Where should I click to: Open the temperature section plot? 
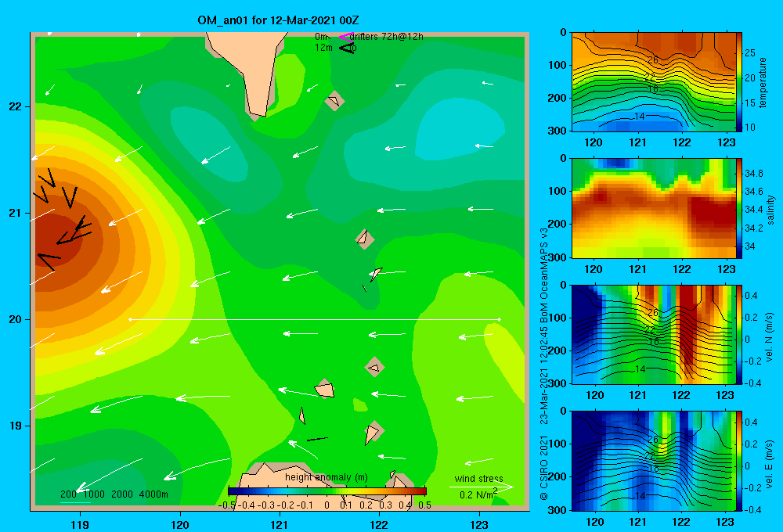click(653, 82)
